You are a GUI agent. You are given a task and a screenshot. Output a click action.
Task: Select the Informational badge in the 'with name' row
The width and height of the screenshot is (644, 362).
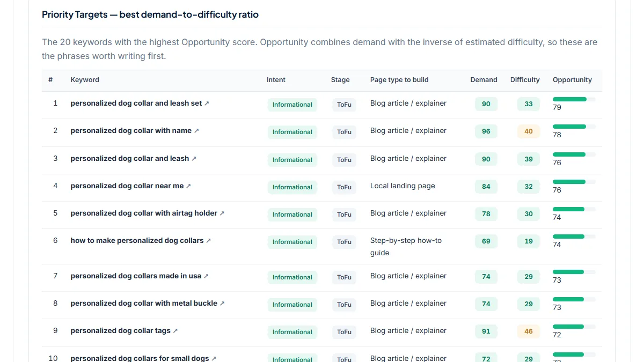(x=292, y=132)
